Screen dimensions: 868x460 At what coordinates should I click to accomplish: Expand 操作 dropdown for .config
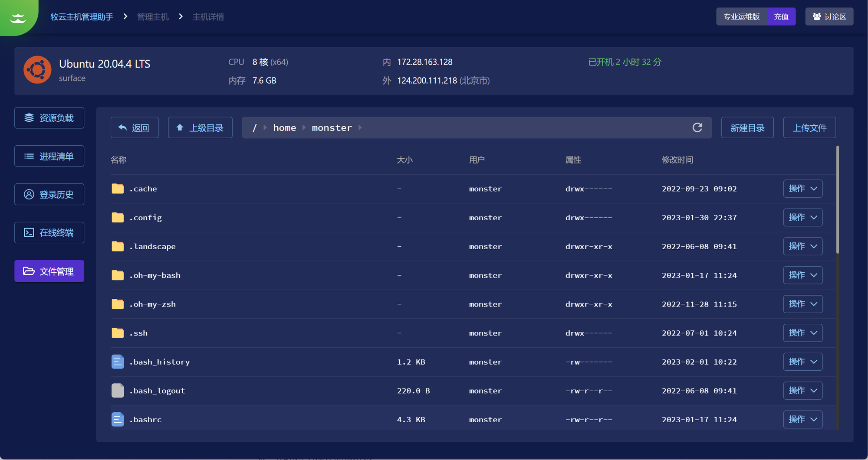pyautogui.click(x=802, y=217)
